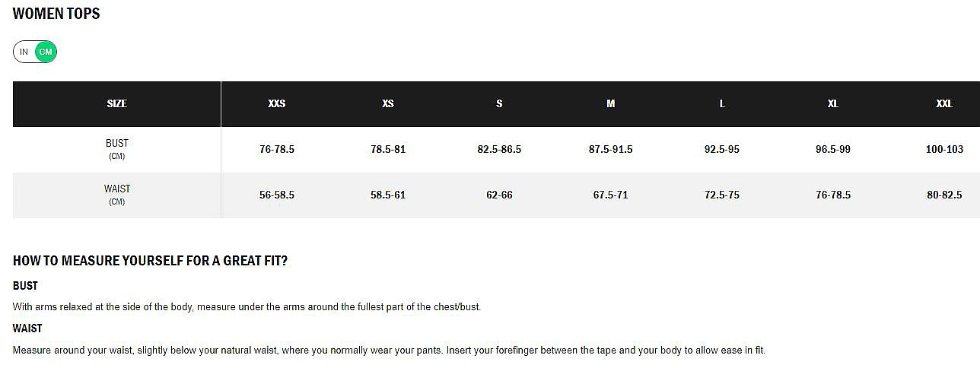Click the SIZE column header

pyautogui.click(x=117, y=103)
